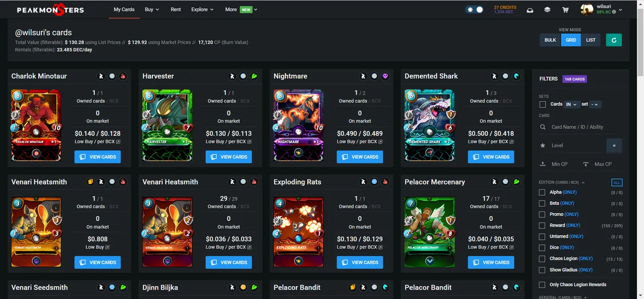Screen dimensions: 644x299
Task: Check the Chaos Legion edition checkbox
Action: pos(542,259)
